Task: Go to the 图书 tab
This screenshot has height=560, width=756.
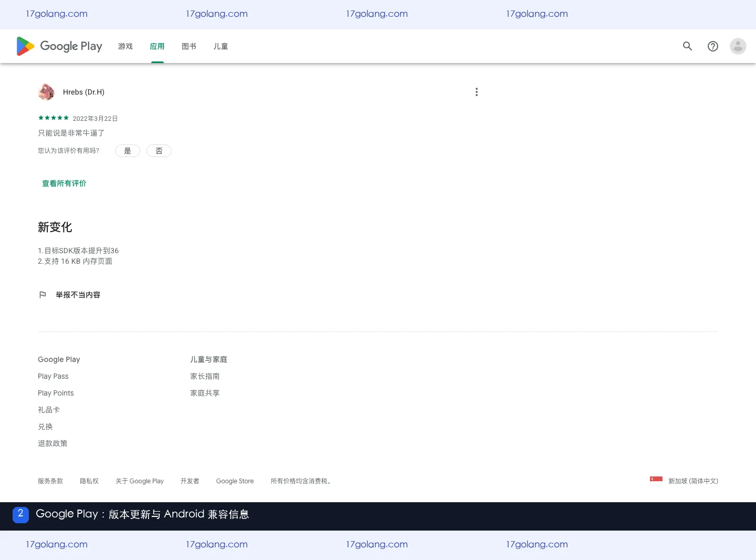Action: pyautogui.click(x=189, y=46)
